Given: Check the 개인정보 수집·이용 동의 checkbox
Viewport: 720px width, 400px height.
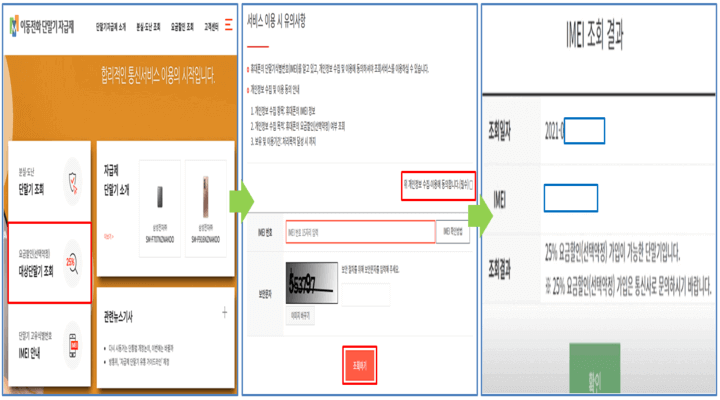Looking at the screenshot, I should point(471,185).
